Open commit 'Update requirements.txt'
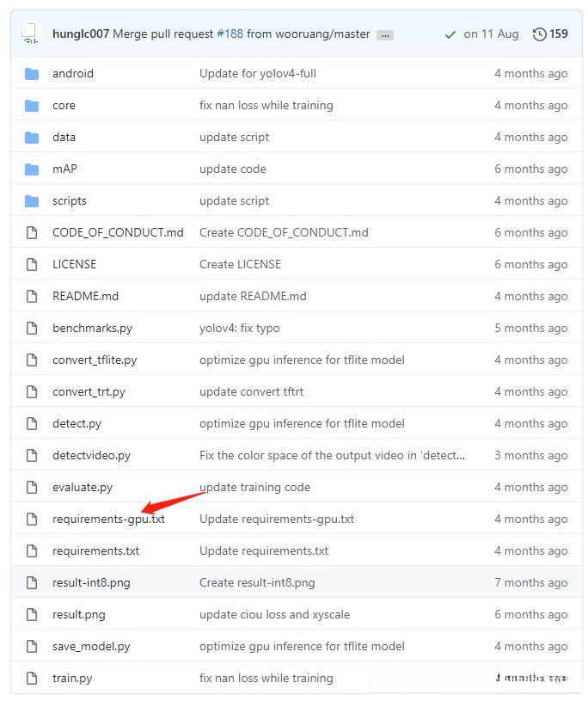The image size is (588, 701). 264,550
